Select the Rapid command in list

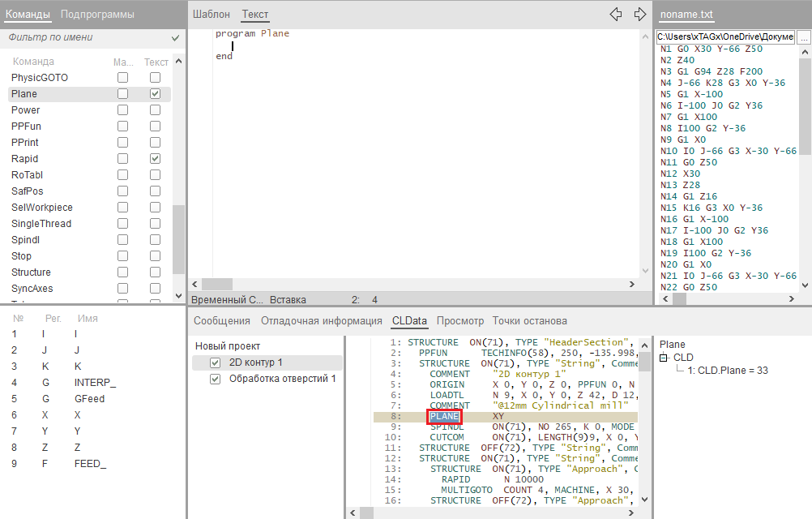[x=25, y=159]
